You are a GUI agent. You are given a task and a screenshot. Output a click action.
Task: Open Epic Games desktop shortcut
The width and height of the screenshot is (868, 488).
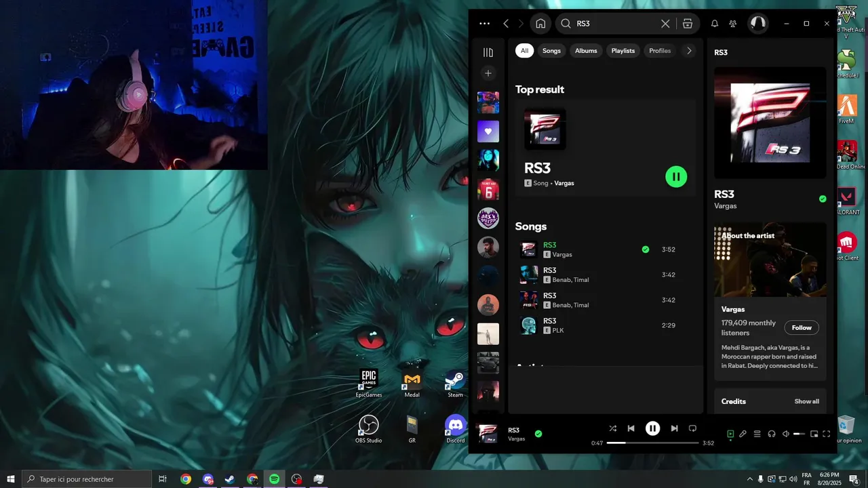pyautogui.click(x=369, y=384)
